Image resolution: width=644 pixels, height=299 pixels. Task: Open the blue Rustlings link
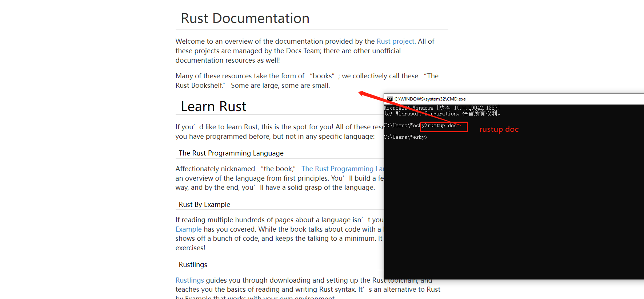189,280
